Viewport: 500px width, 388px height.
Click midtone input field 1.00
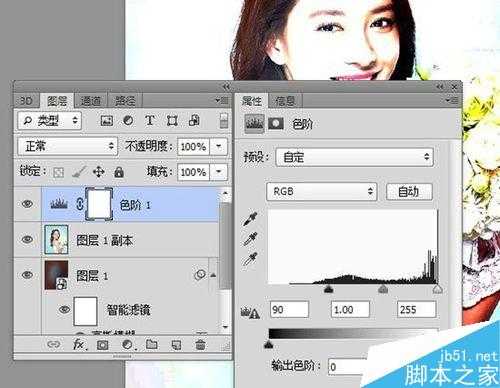point(350,310)
